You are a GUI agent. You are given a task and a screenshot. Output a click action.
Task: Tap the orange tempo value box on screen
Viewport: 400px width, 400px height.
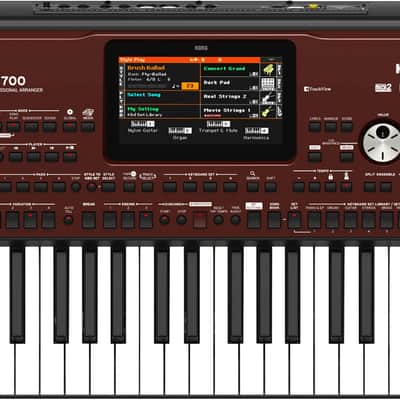tap(190, 86)
